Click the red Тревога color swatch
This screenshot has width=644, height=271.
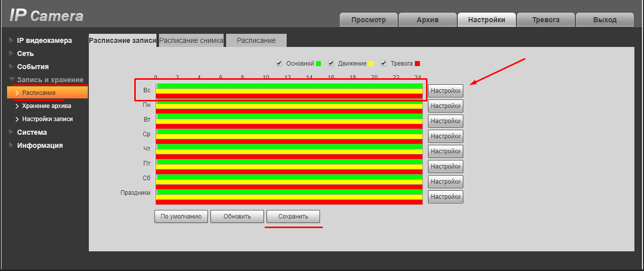point(417,64)
